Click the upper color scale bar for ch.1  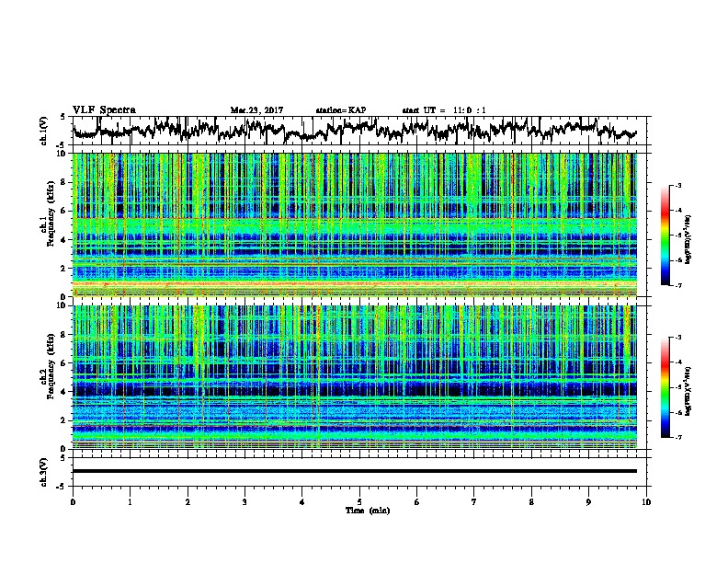coord(665,236)
